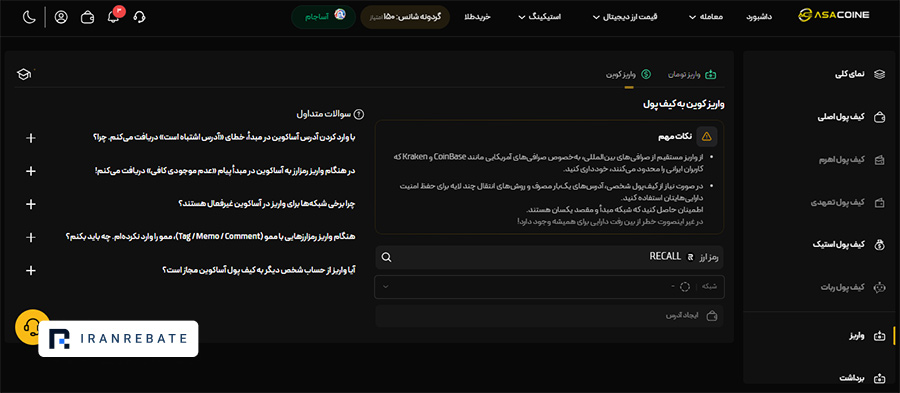Open خرید طلا menu item
The height and width of the screenshot is (393, 900).
click(x=478, y=17)
